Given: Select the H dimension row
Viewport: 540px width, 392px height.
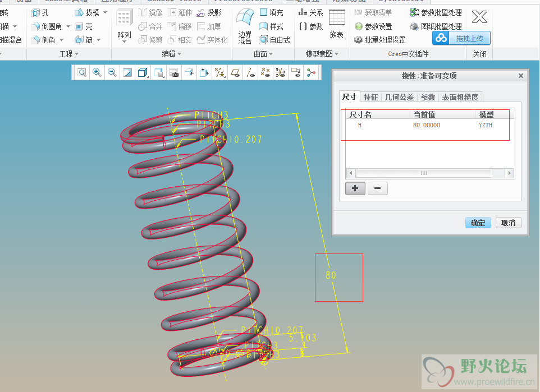Looking at the screenshot, I should (430, 125).
